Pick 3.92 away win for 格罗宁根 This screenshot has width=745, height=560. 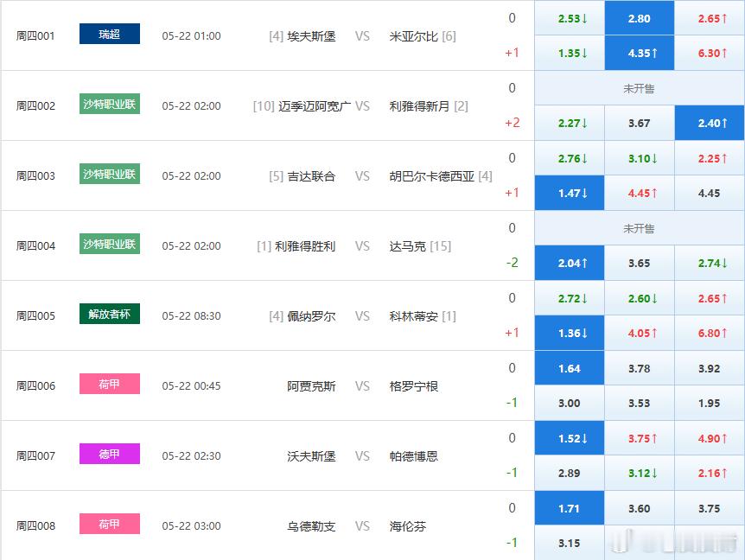tap(710, 368)
